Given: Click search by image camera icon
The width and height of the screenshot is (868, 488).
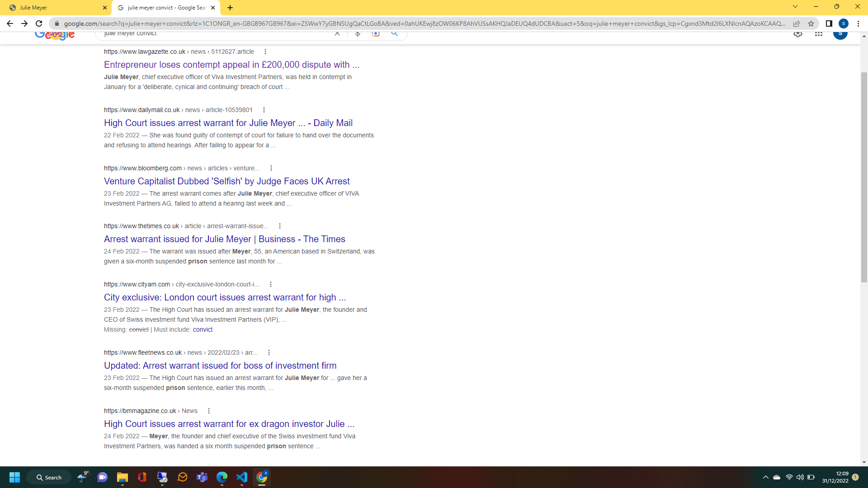Looking at the screenshot, I should point(376,34).
